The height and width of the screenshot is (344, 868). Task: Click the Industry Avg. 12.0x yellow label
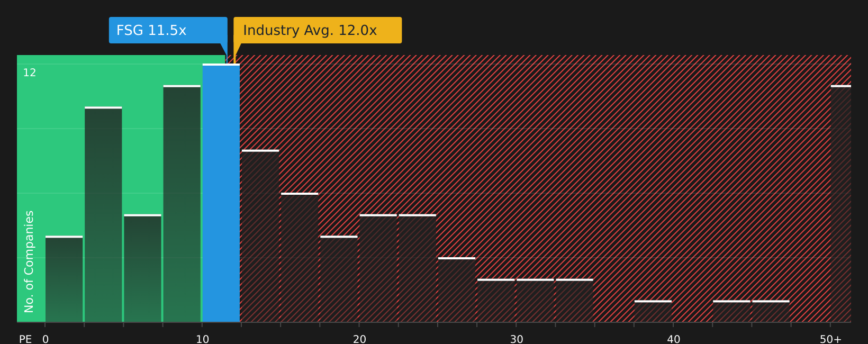(x=318, y=30)
